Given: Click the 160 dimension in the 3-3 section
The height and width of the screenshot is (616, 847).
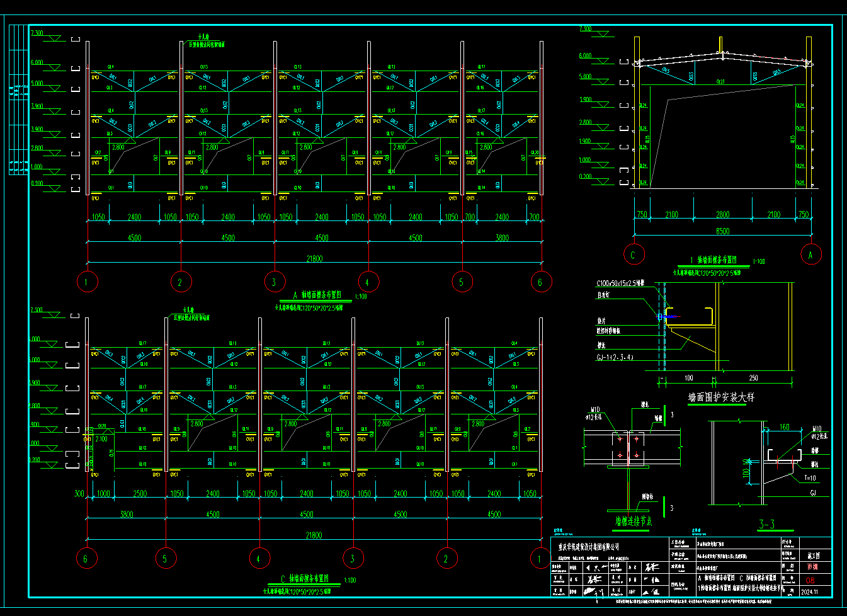Looking at the screenshot, I should [x=785, y=427].
